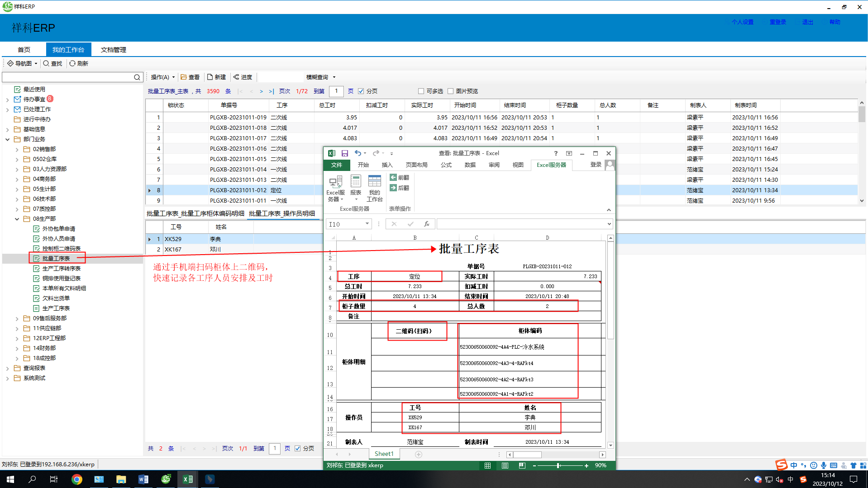Uncheck 分页 in the main table pager
868x488 pixels.
[361, 91]
